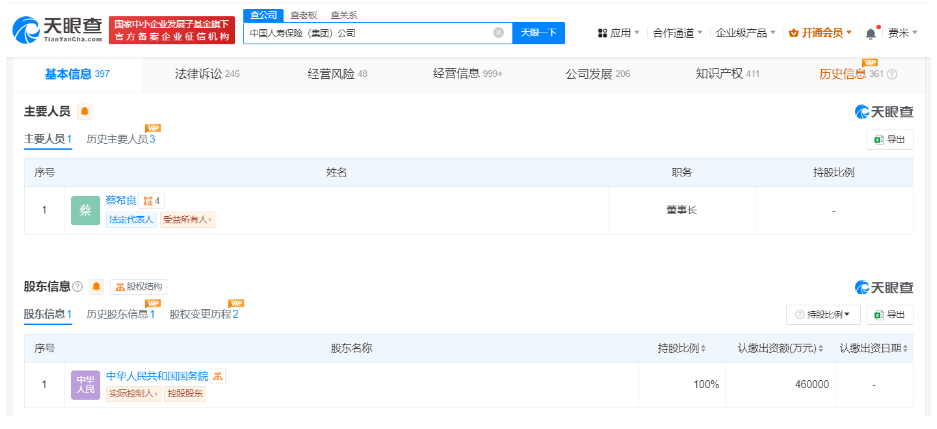The image size is (937, 429).
Task: Expand the 实际控制人 tag
Action: (x=134, y=394)
